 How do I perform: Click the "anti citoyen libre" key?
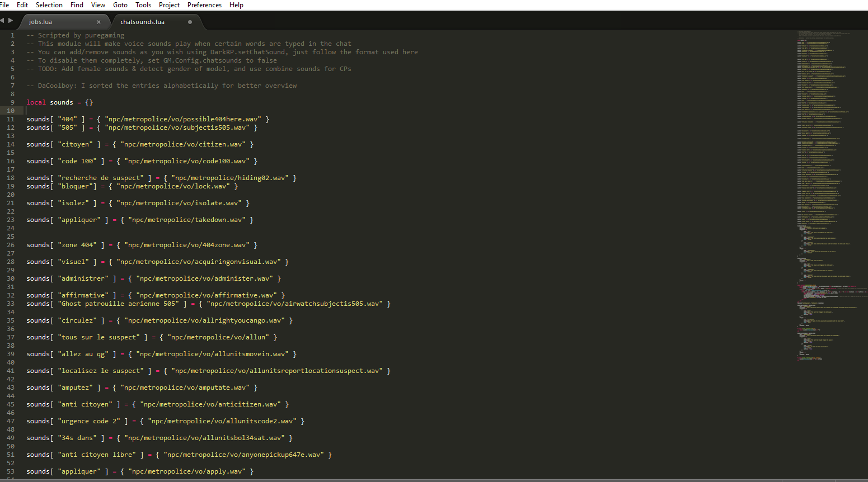97,455
